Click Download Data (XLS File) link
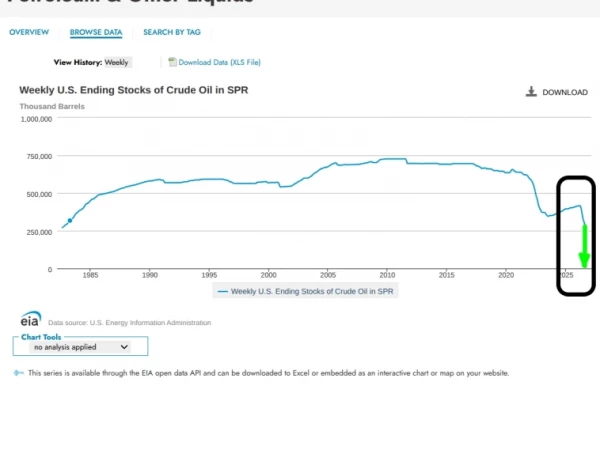The width and height of the screenshot is (600, 450). click(x=219, y=62)
